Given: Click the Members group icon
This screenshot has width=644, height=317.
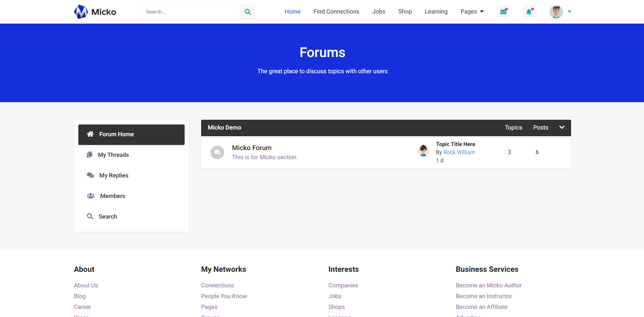Looking at the screenshot, I should 90,196.
